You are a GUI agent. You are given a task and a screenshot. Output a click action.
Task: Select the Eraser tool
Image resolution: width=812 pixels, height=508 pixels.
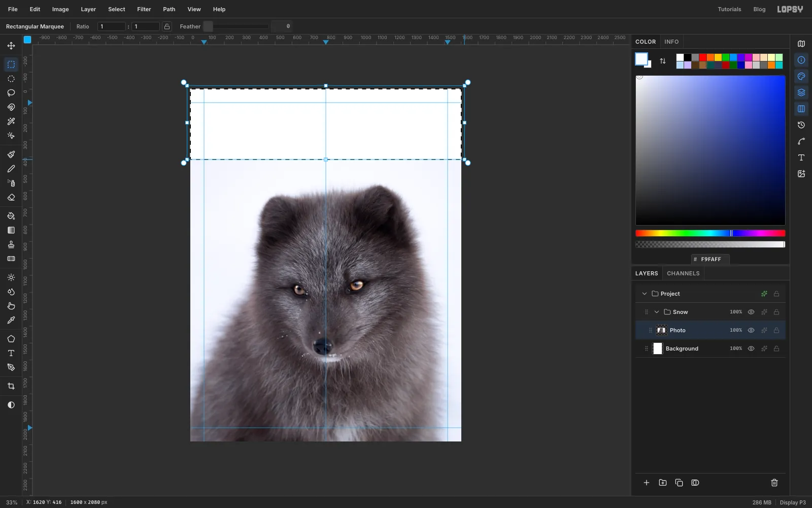[x=11, y=197]
